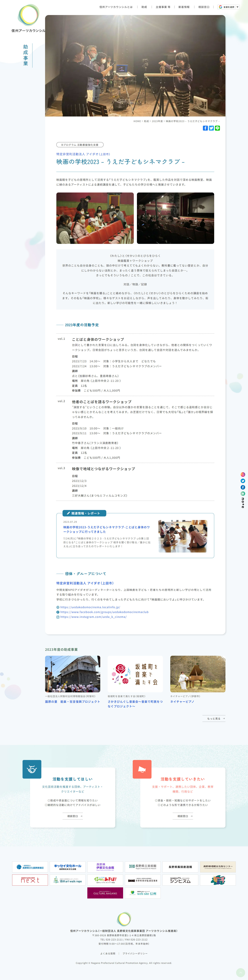This screenshot has height=980, width=248.
Task: Open the piano in forest thumbnail
Action: (x=198, y=674)
